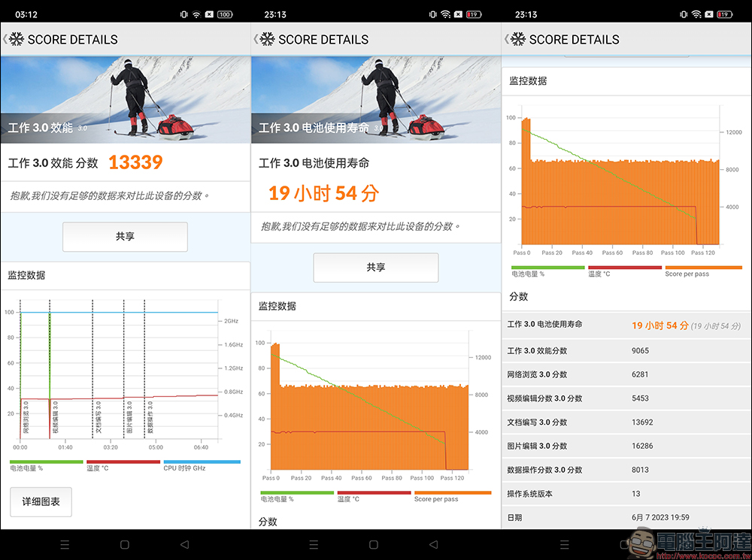Tap the skier banner image in the left panel
The image size is (752, 560).
(125, 99)
